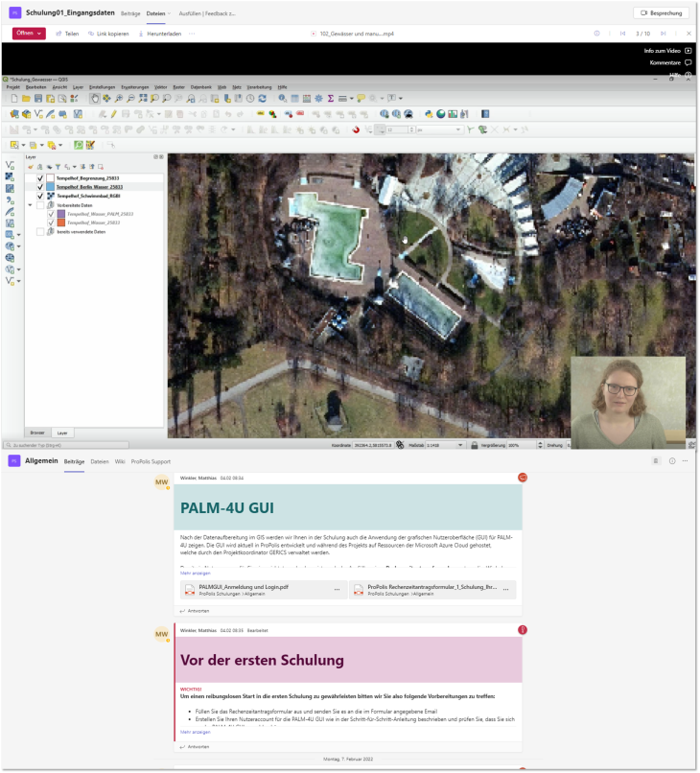Click the Kommentare speech bubble icon
Viewport: 700px width, 773px height.
click(688, 63)
